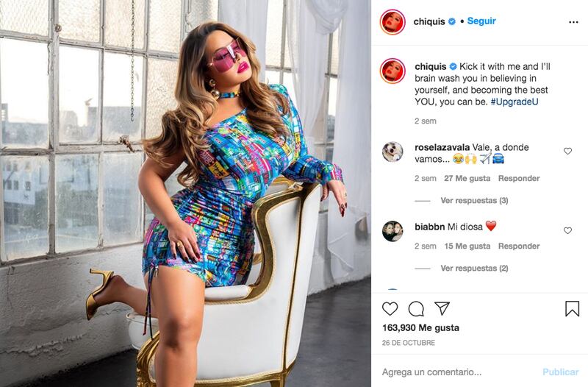The image size is (588, 387).
Task: Click the Publicar button to post a comment
Action: [x=561, y=372]
